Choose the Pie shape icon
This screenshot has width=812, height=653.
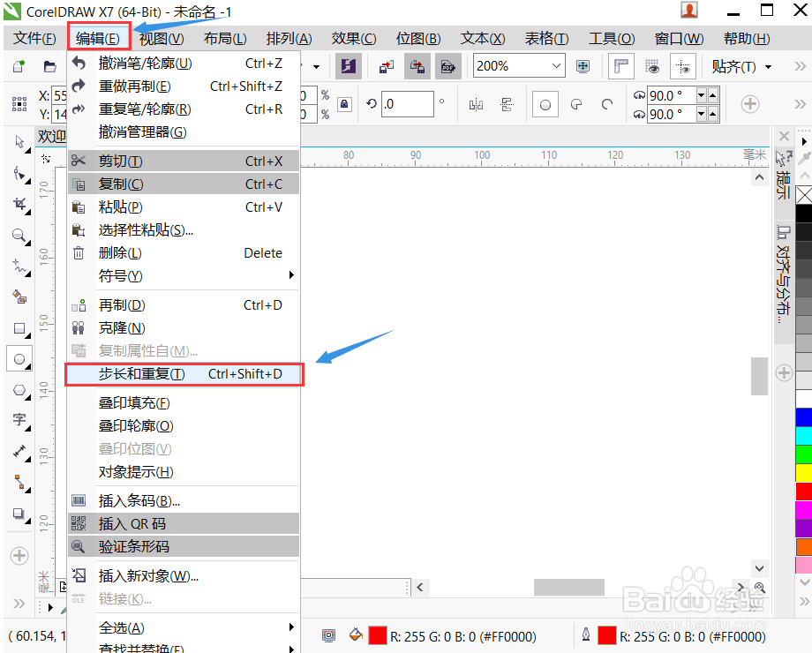[575, 105]
